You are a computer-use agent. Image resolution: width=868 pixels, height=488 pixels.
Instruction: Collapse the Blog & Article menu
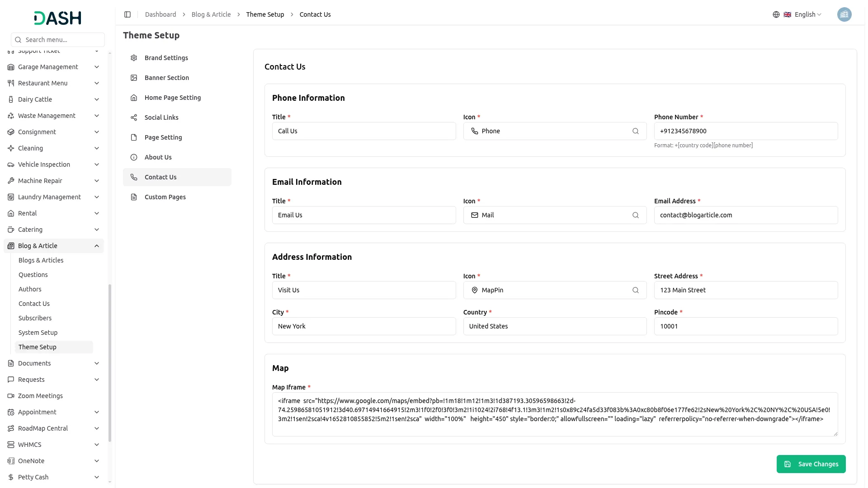click(97, 246)
